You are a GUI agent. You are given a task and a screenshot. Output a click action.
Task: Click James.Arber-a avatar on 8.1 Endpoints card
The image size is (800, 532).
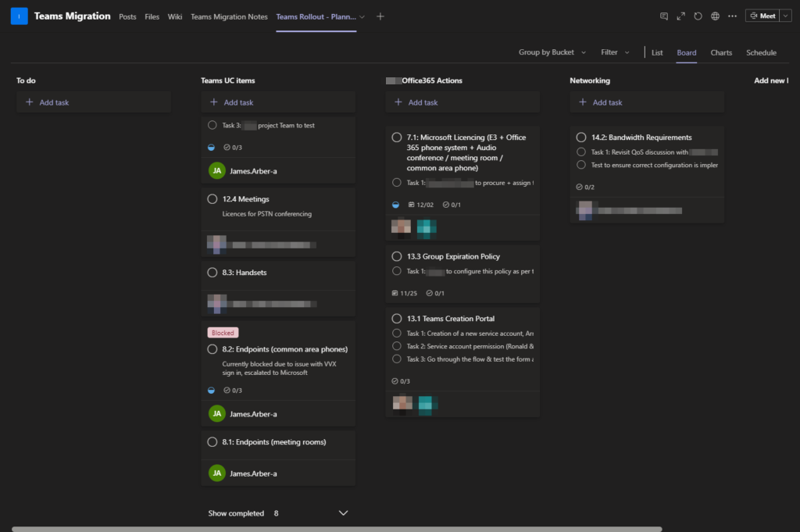pos(217,473)
